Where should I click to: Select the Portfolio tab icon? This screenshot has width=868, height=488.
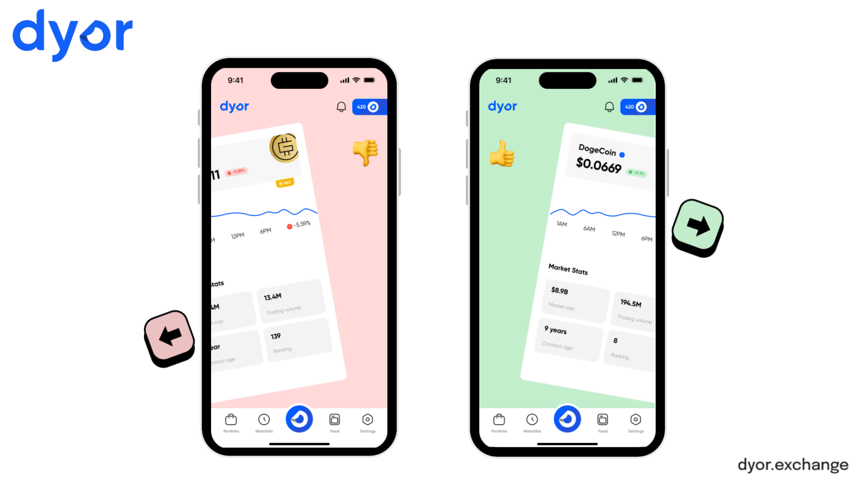pos(230,419)
